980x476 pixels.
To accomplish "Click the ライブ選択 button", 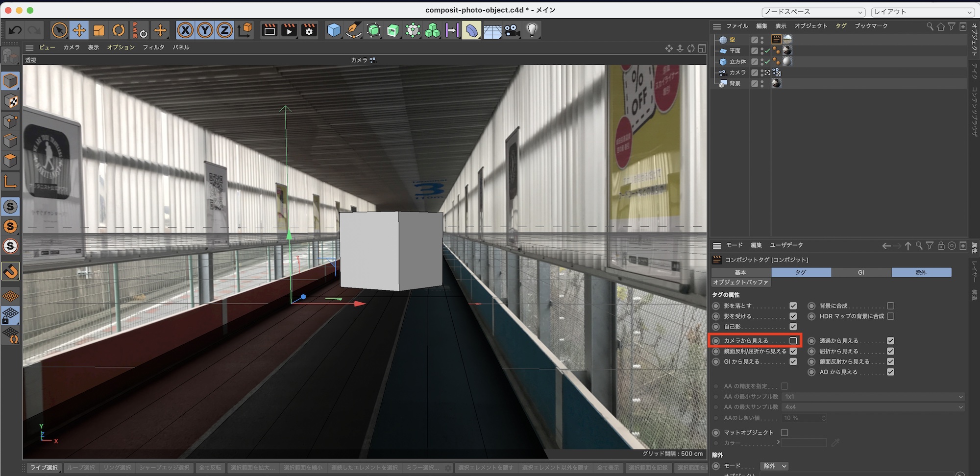I will point(44,468).
